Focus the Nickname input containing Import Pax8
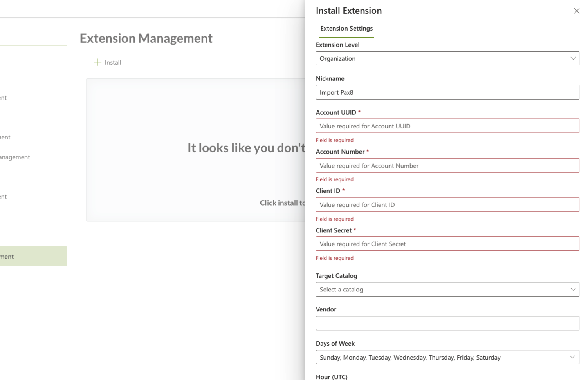This screenshot has width=588, height=380. click(x=447, y=92)
